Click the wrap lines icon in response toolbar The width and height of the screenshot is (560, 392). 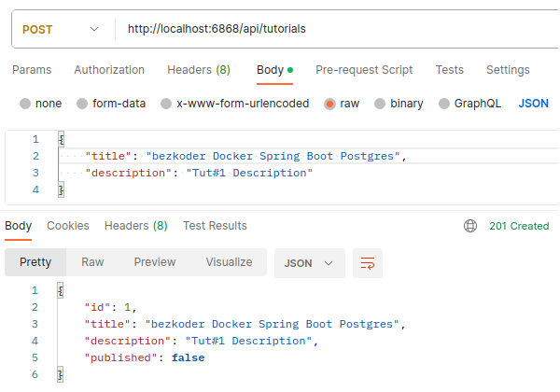pos(367,263)
